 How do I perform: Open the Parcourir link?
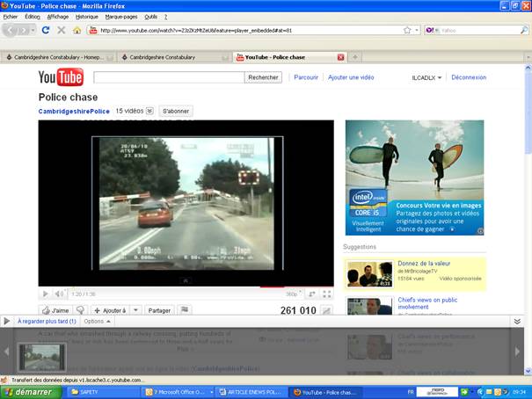[306, 77]
